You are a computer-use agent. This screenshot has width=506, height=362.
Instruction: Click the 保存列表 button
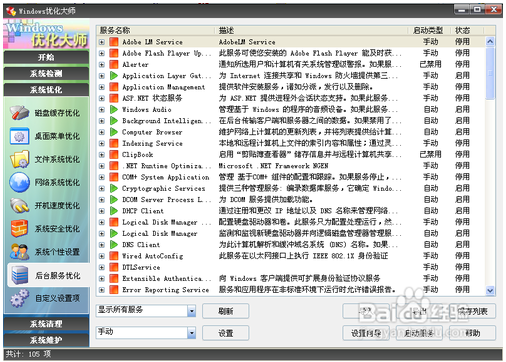472,311
